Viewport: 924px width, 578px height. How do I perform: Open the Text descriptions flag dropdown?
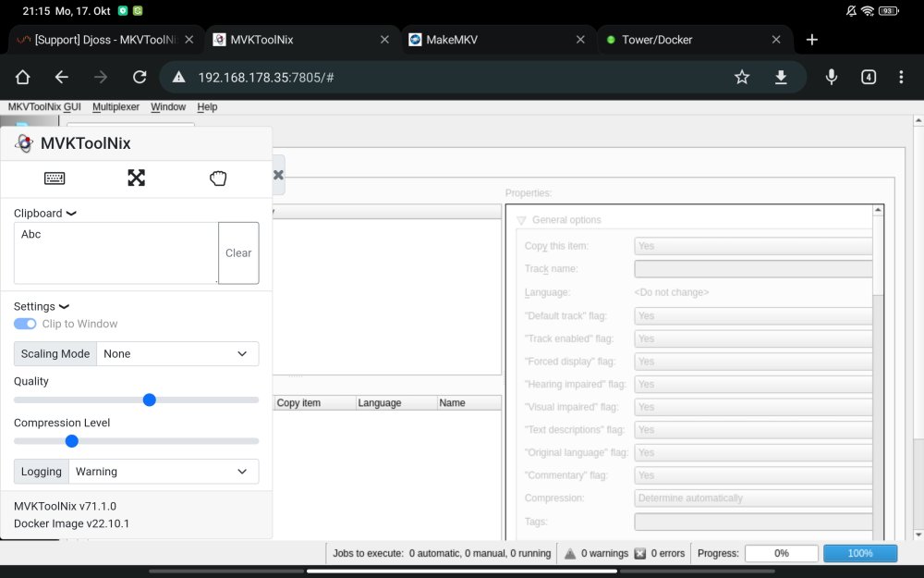[x=753, y=430]
